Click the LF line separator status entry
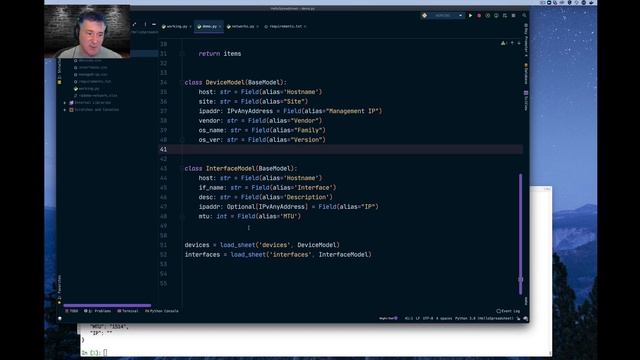The image size is (640, 360). tap(418, 318)
